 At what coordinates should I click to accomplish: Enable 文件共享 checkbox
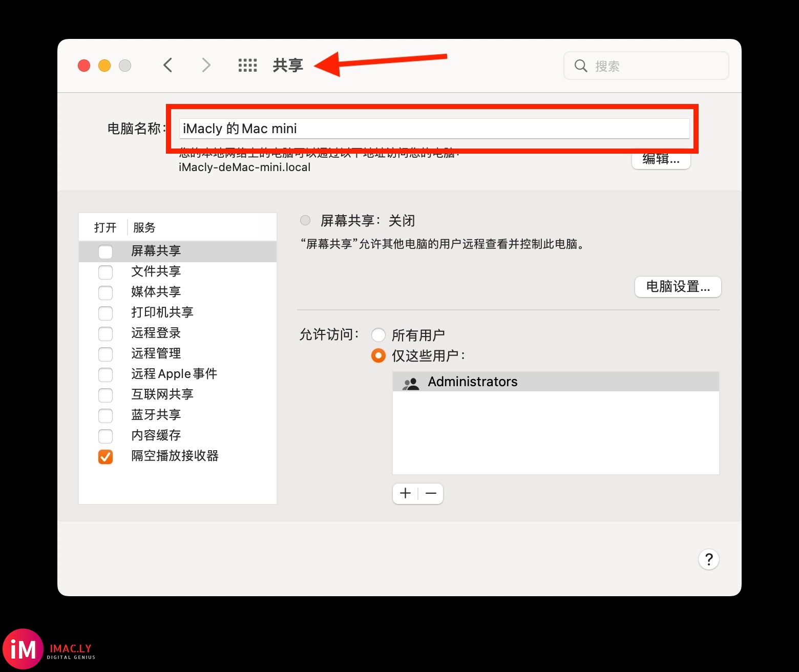pos(106,272)
